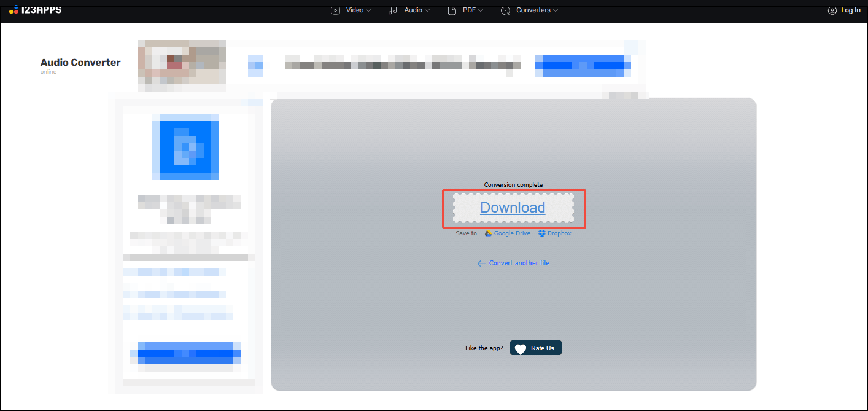Click the Video play icon
Screen dimensions: 868x411
[335, 10]
